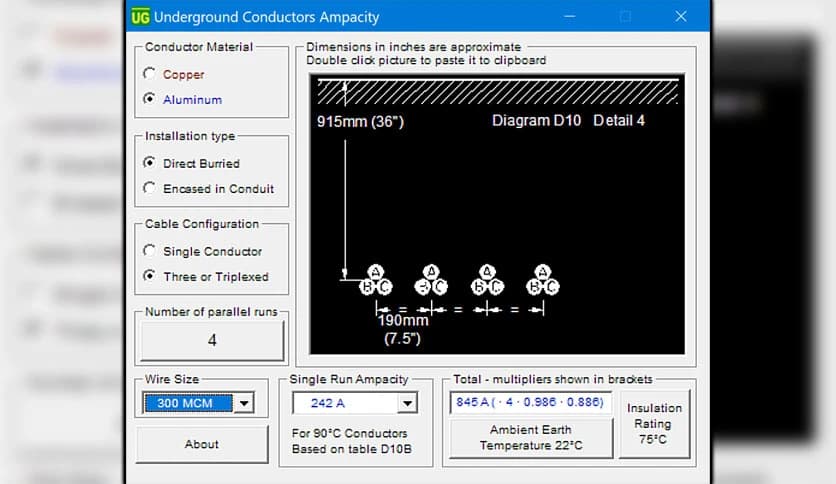Open the Wire Size dropdown arrow
The height and width of the screenshot is (484, 836).
(245, 404)
